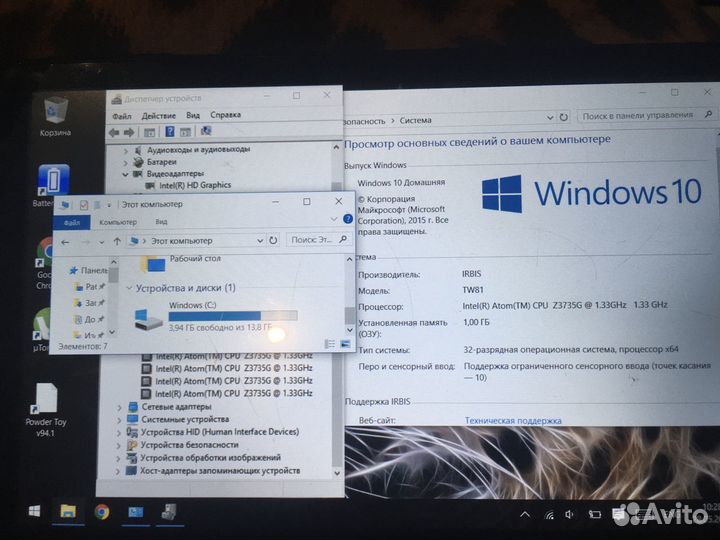720x540 pixels.
Task: Open the Powder Toy v94.1 desktop shortcut
Action: pyautogui.click(x=46, y=410)
